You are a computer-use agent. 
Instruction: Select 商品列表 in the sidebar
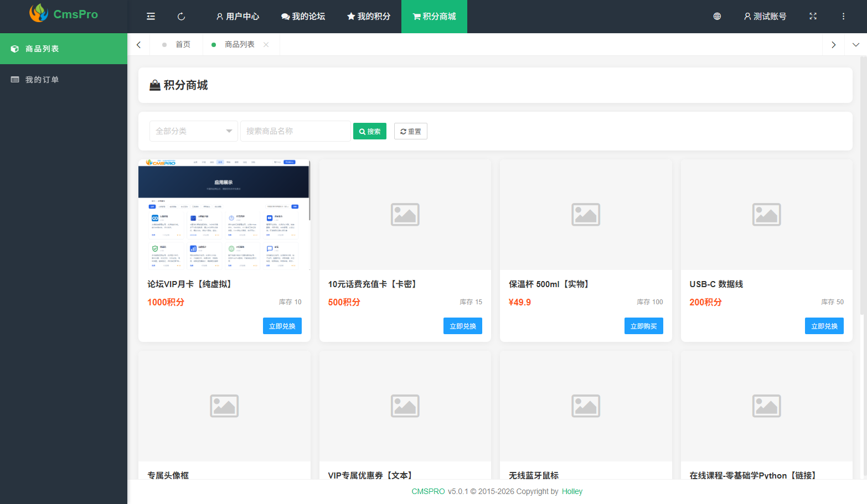(64, 49)
